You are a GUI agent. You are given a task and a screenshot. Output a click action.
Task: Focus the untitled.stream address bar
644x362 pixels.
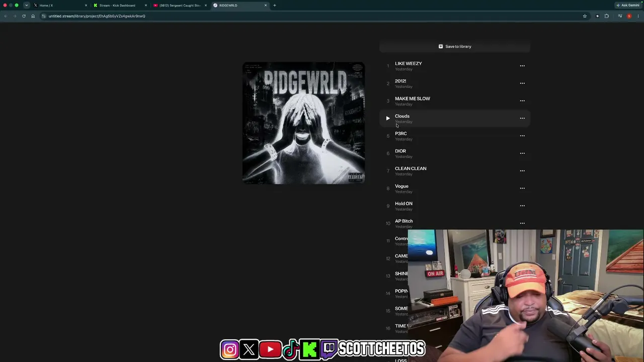pos(314,16)
